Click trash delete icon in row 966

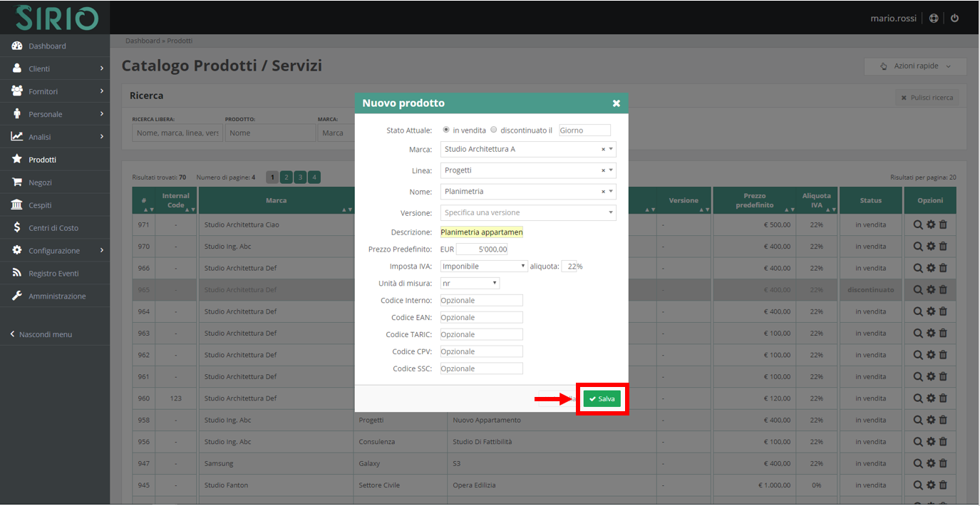coord(943,268)
